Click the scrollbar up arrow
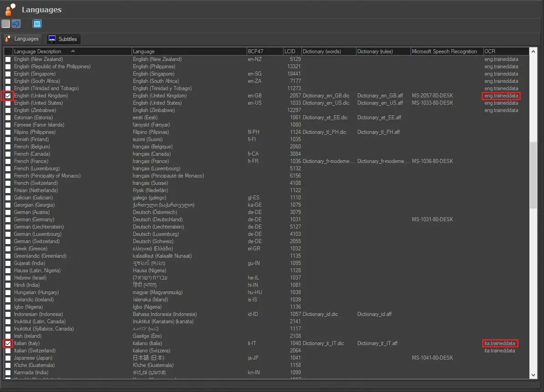544x392 pixels. [534, 51]
